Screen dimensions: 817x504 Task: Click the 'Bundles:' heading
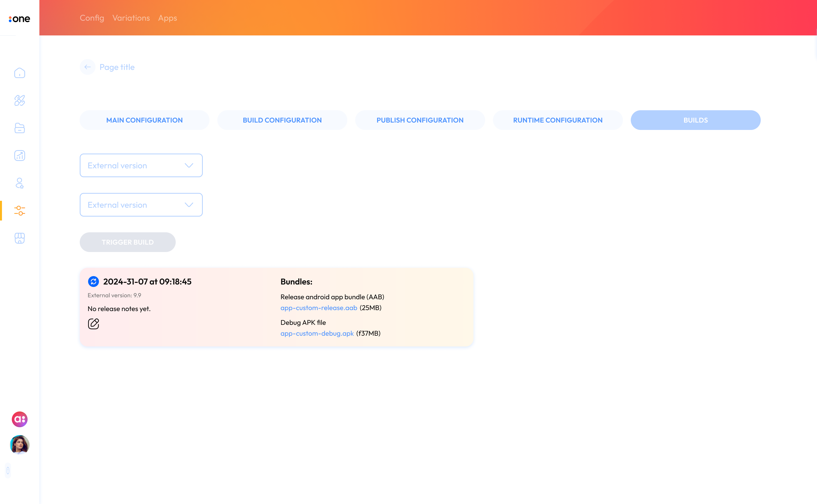(x=296, y=282)
